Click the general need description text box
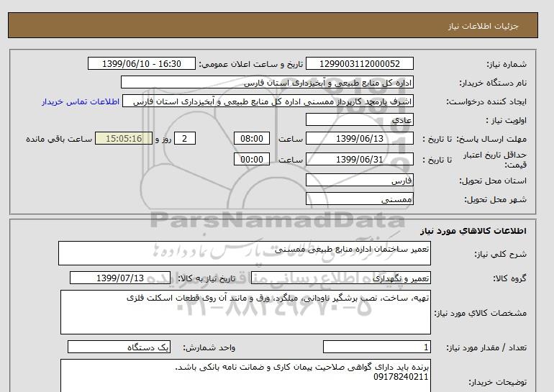Image resolution: width=554 pixels, height=392 pixels. coord(245,253)
